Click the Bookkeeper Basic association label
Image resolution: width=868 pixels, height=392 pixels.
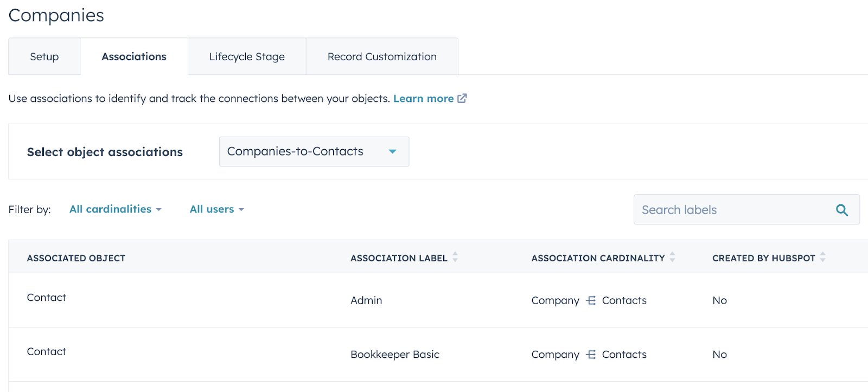pyautogui.click(x=395, y=355)
